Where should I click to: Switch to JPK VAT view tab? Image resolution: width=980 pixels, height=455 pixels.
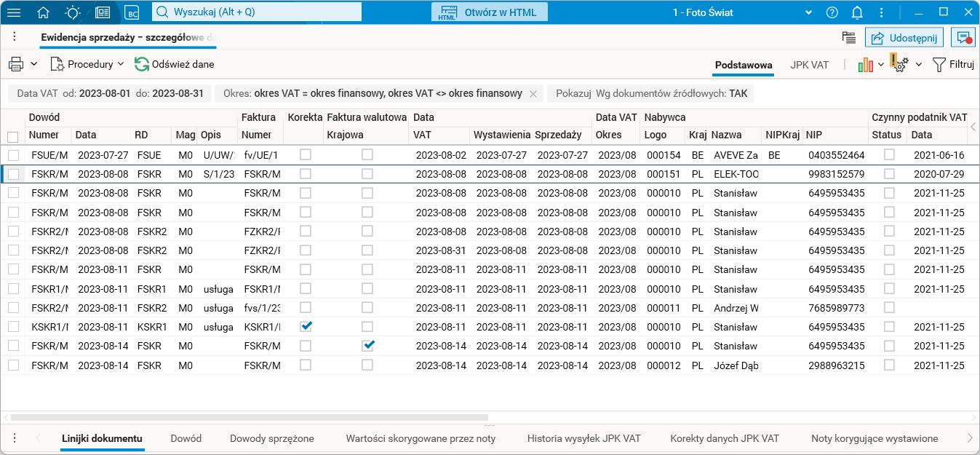(810, 65)
